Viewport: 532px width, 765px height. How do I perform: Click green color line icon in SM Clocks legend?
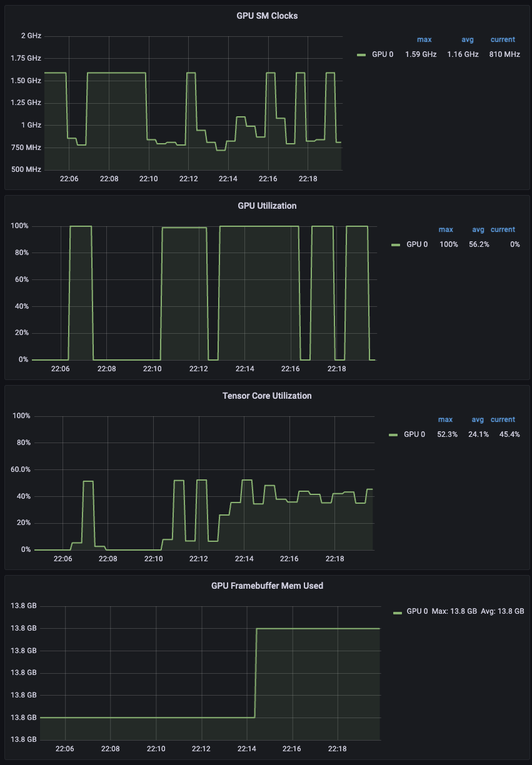click(361, 55)
